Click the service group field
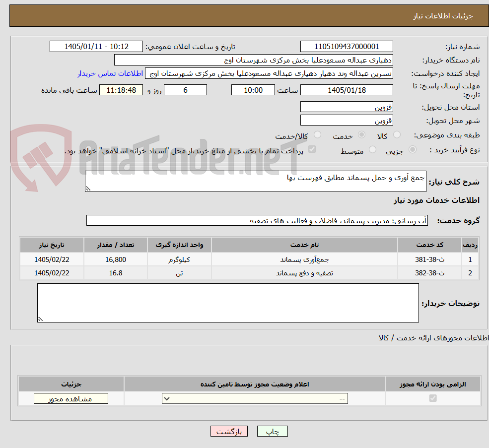The image size is (489, 448). [257, 220]
